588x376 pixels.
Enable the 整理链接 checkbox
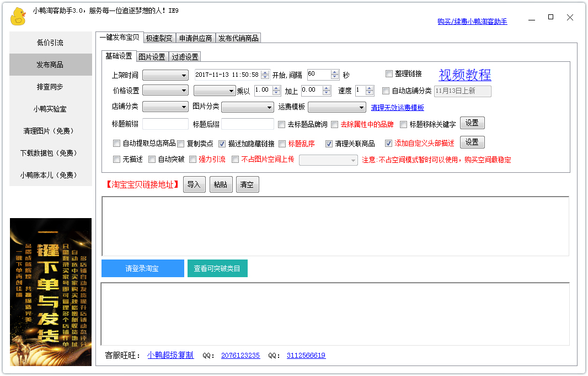pos(389,74)
